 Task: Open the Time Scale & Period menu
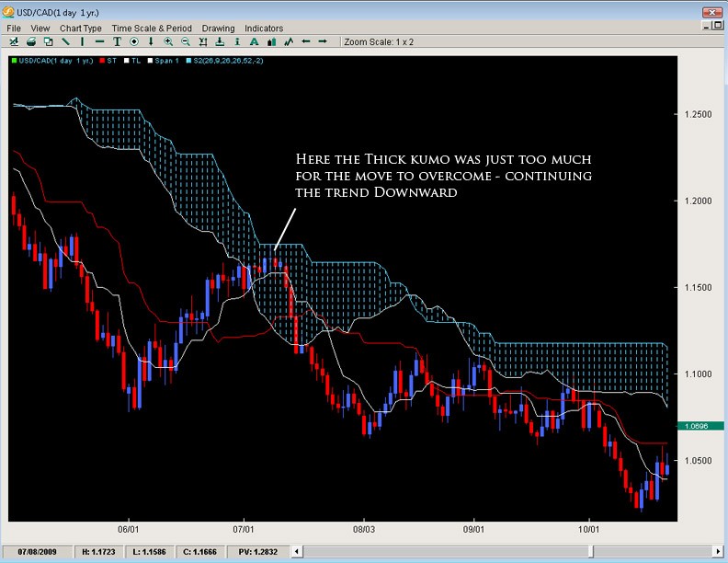pyautogui.click(x=152, y=29)
